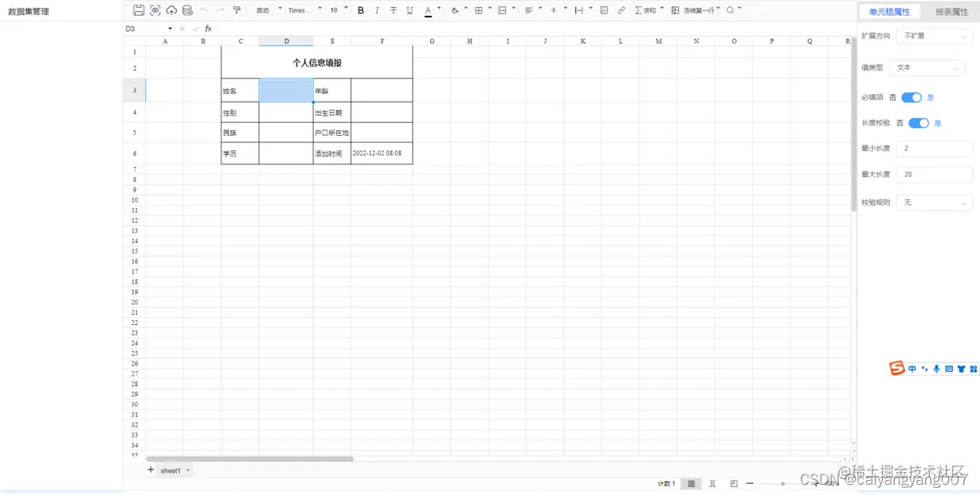Click the cloud upload icon

click(171, 10)
